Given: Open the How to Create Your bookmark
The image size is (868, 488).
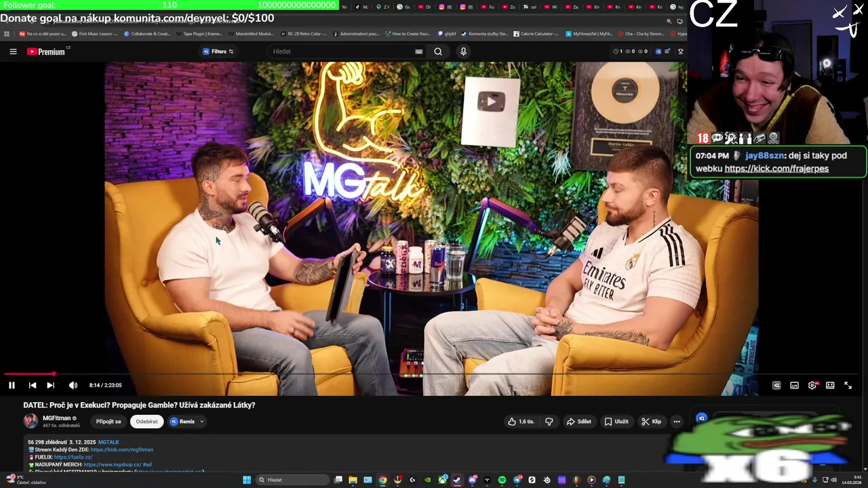Looking at the screenshot, I should point(408,33).
